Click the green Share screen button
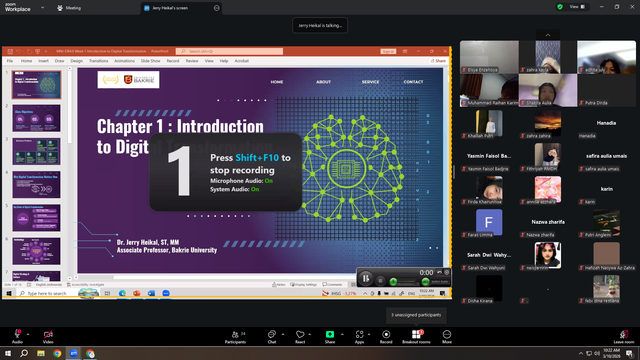640x360 pixels. (x=330, y=337)
